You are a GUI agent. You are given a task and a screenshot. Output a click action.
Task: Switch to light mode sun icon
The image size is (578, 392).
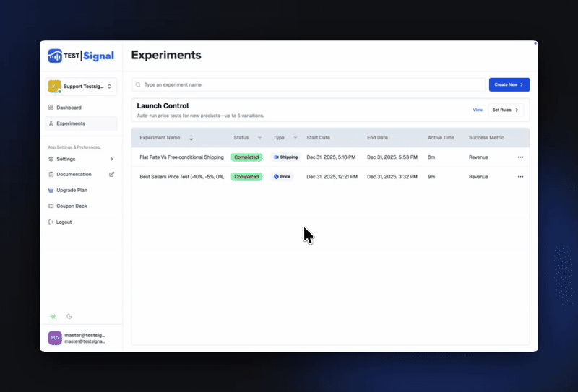pos(53,316)
